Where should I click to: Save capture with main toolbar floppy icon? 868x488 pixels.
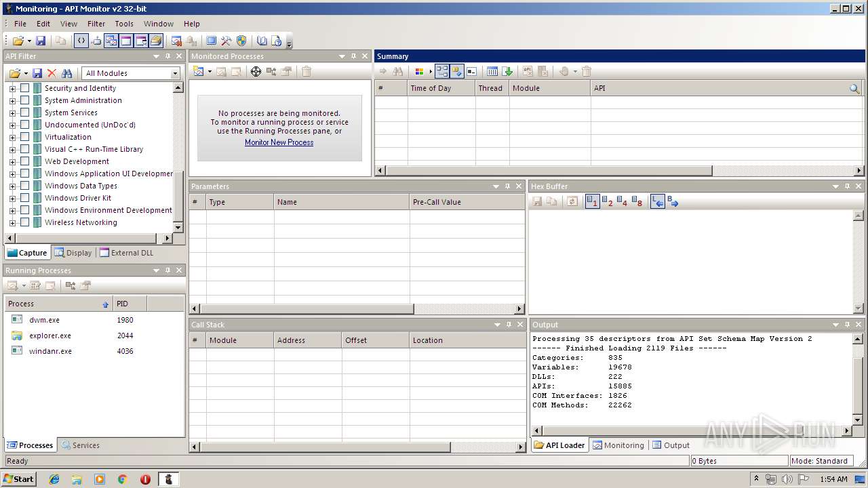41,41
